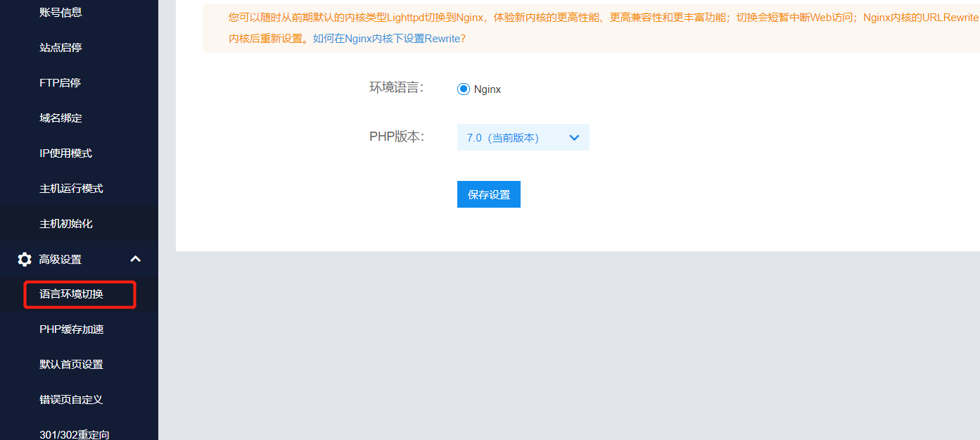The height and width of the screenshot is (440, 980).
Task: Click the 保存设置 button
Action: [x=488, y=194]
